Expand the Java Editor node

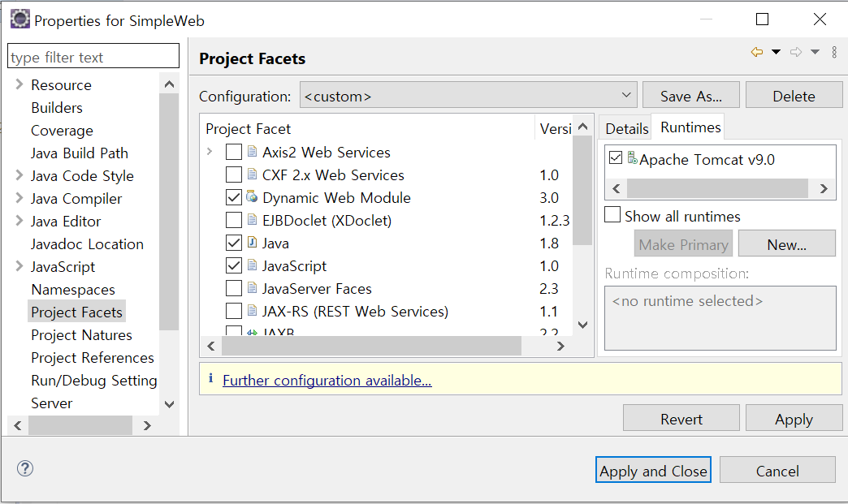click(19, 220)
